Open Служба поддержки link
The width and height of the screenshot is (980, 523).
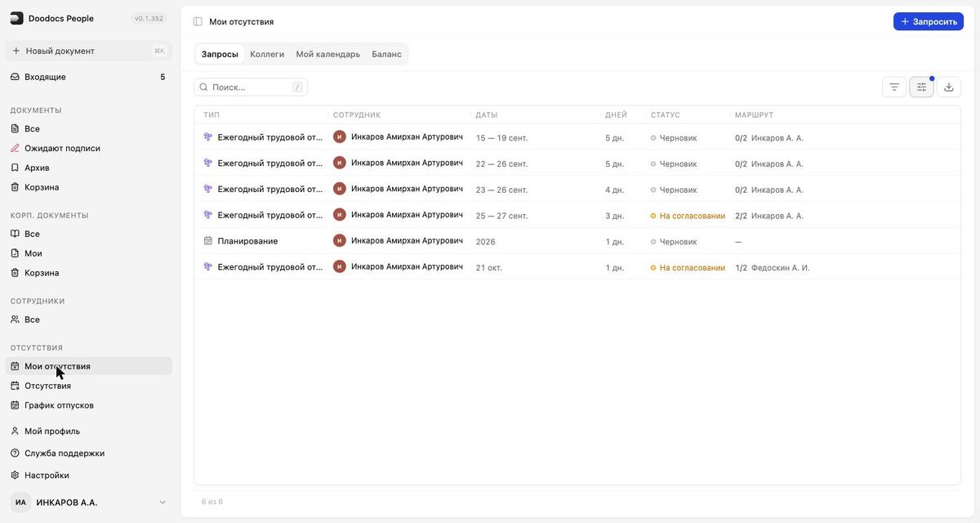(89, 453)
